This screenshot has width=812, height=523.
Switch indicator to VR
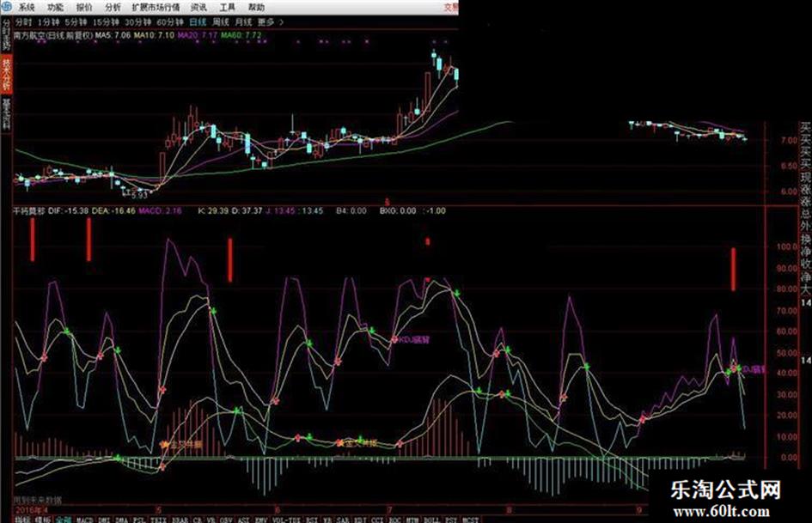211,519
